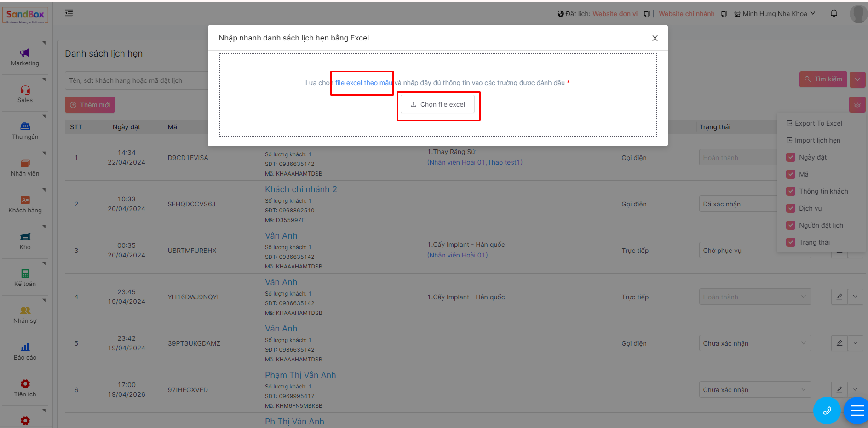Open the file excel theo mẫu link

(363, 83)
